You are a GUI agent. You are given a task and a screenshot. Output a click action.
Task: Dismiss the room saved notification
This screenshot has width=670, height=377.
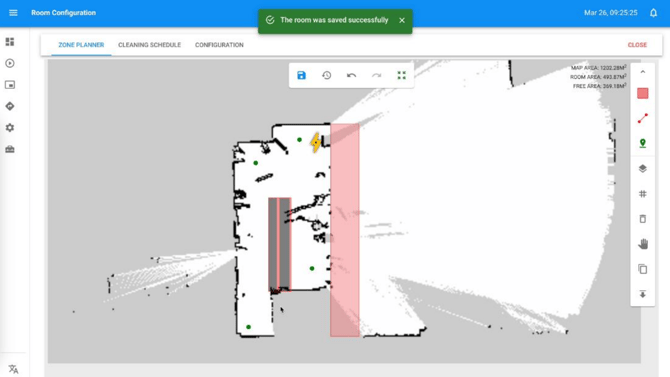402,20
